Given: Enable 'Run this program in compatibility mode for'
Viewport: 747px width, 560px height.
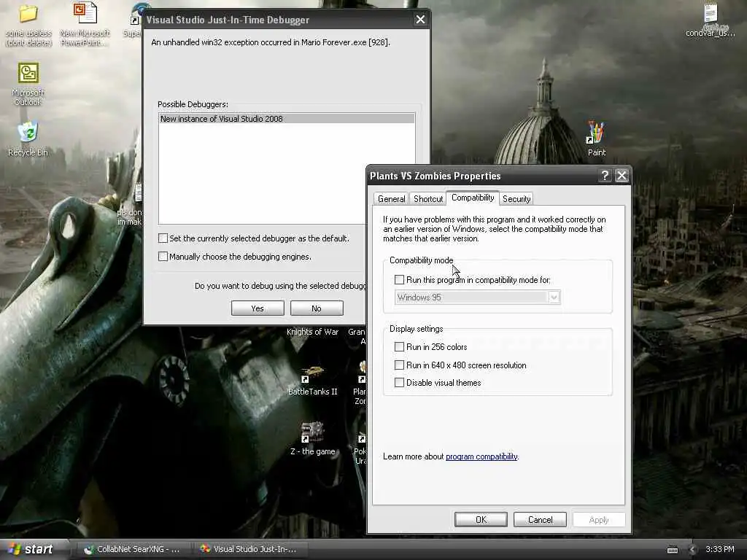Looking at the screenshot, I should (399, 280).
